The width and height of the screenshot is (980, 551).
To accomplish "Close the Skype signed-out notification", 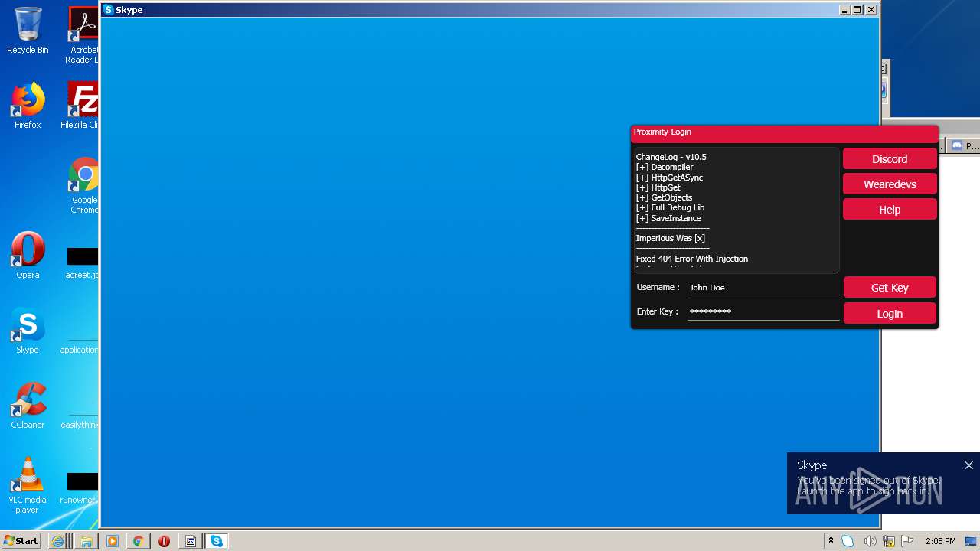I will click(x=969, y=465).
